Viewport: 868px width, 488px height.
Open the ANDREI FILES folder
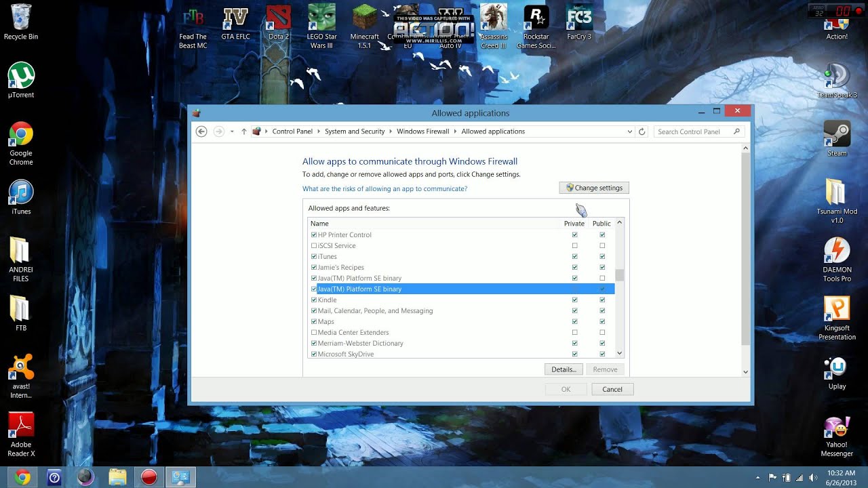click(x=21, y=260)
